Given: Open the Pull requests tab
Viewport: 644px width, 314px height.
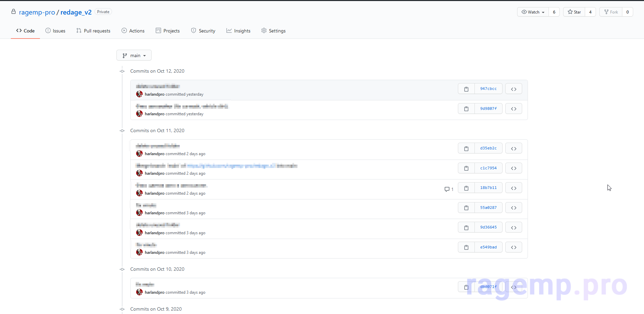Looking at the screenshot, I should coord(93,31).
